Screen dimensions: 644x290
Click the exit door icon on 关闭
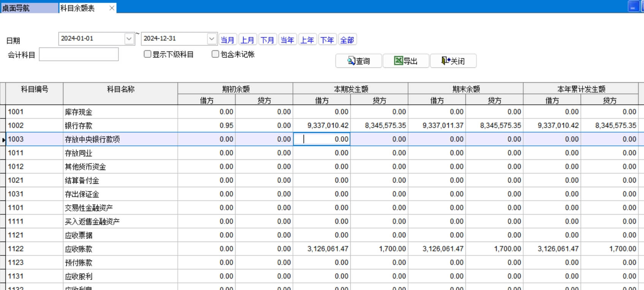coord(445,61)
